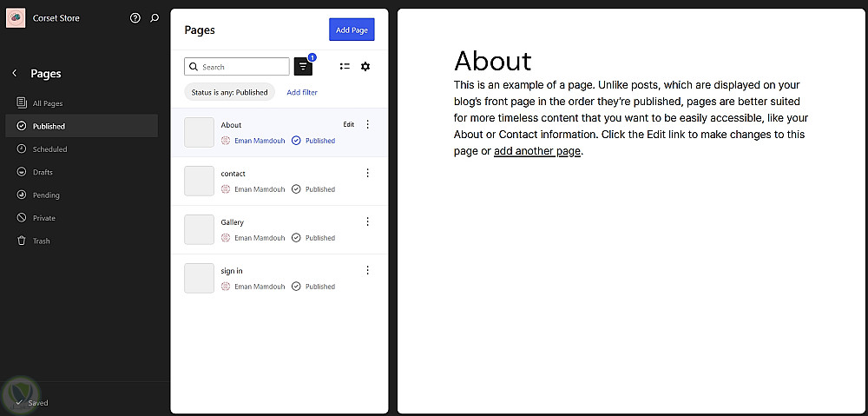Click the Add Page button
This screenshot has width=868, height=416.
coord(352,30)
